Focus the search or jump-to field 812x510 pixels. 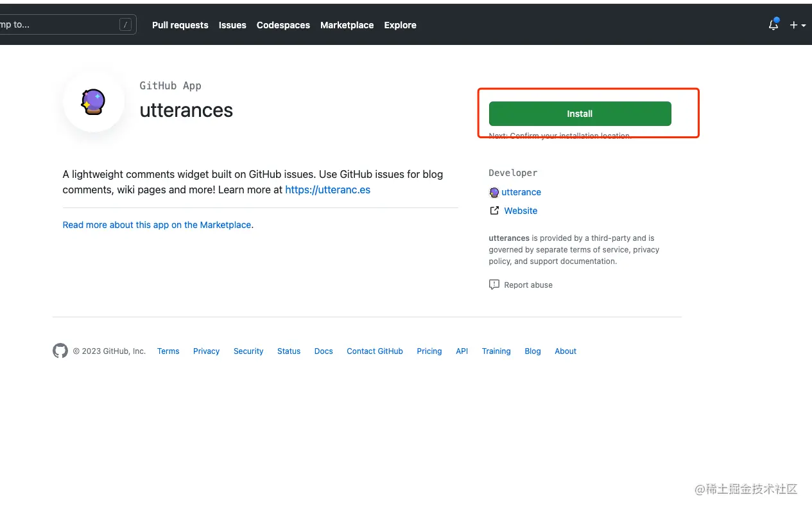coord(67,24)
